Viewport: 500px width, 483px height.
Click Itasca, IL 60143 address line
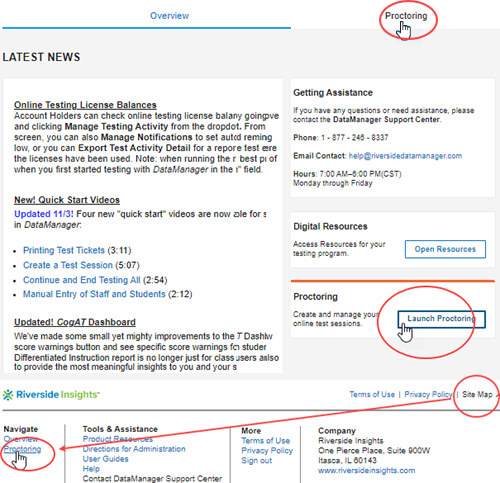[347, 461]
